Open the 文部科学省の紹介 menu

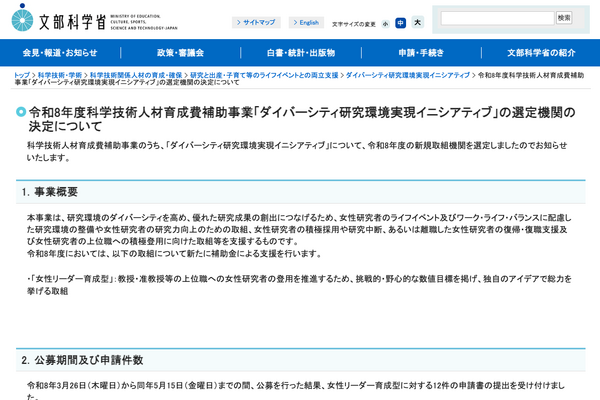541,53
